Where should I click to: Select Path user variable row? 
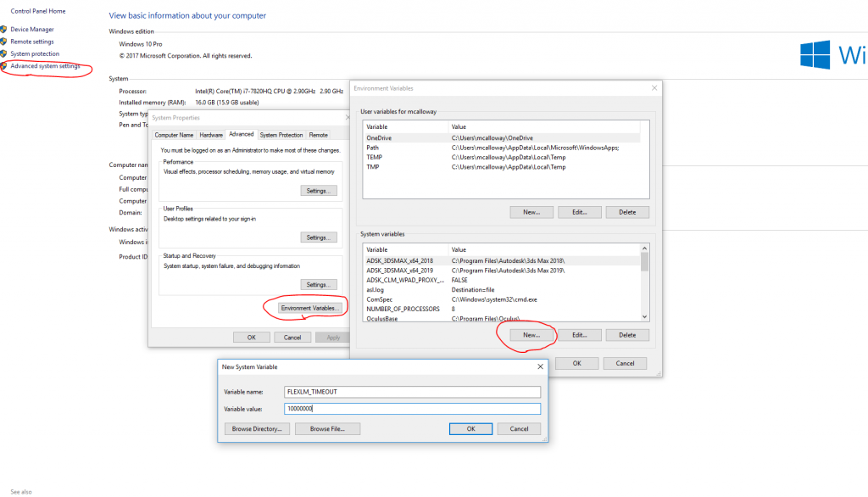pyautogui.click(x=503, y=148)
